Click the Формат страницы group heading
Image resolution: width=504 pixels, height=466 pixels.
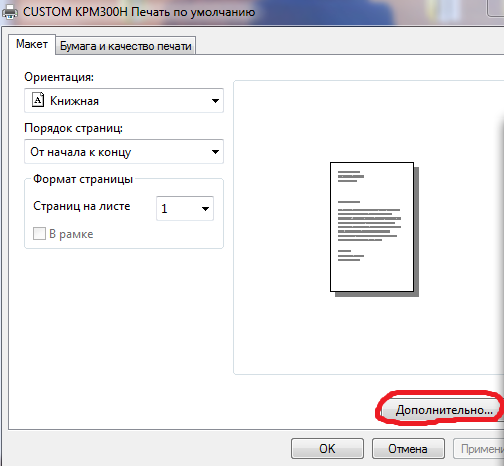[83, 179]
